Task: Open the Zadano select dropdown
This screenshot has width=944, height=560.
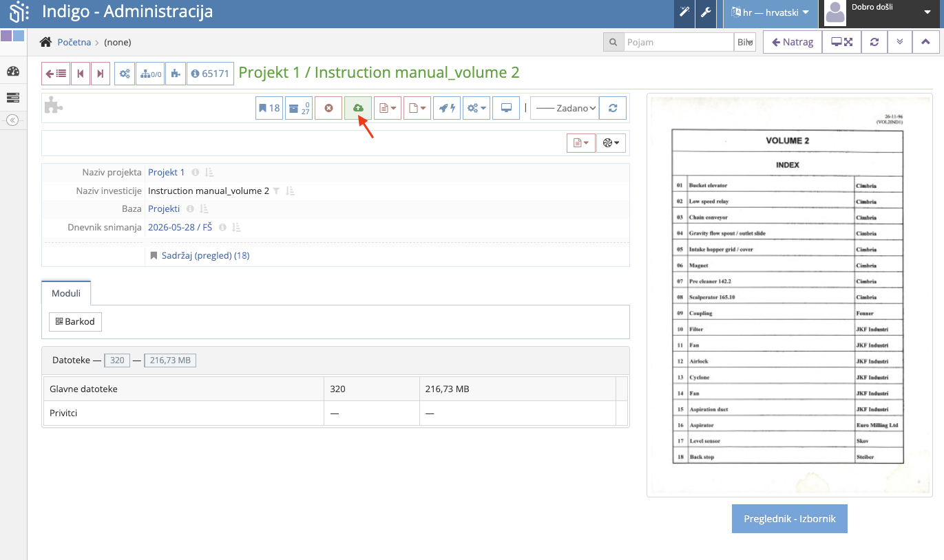Action: point(565,108)
